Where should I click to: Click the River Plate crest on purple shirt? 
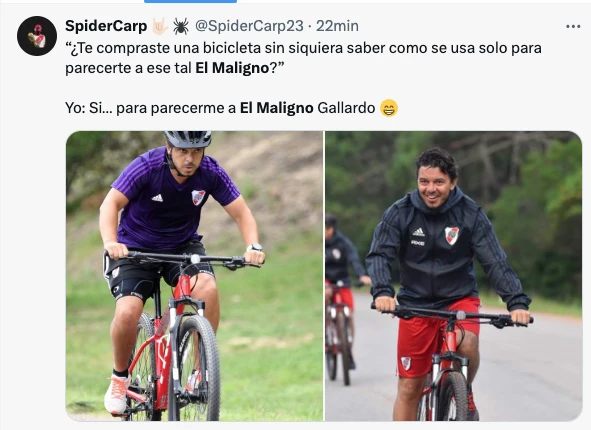coord(198,197)
